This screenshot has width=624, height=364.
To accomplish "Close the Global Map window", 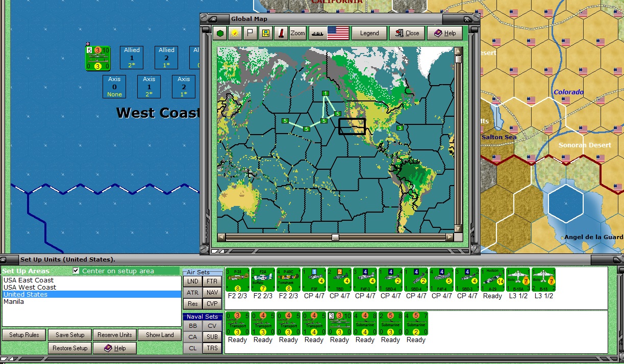I will (x=407, y=33).
